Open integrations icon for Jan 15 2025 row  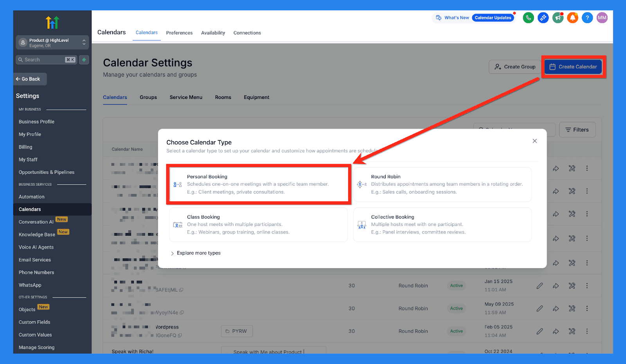tap(572, 286)
